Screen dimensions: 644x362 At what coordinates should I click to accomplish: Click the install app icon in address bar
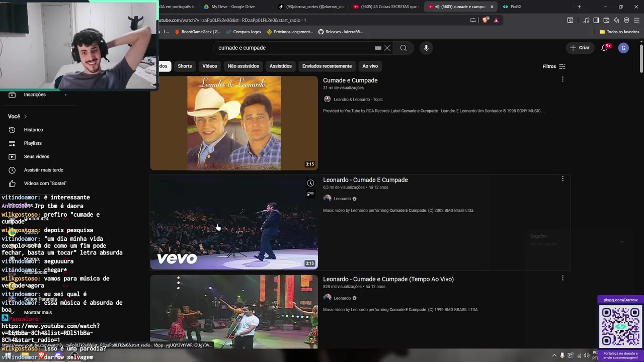pyautogui.click(x=473, y=20)
